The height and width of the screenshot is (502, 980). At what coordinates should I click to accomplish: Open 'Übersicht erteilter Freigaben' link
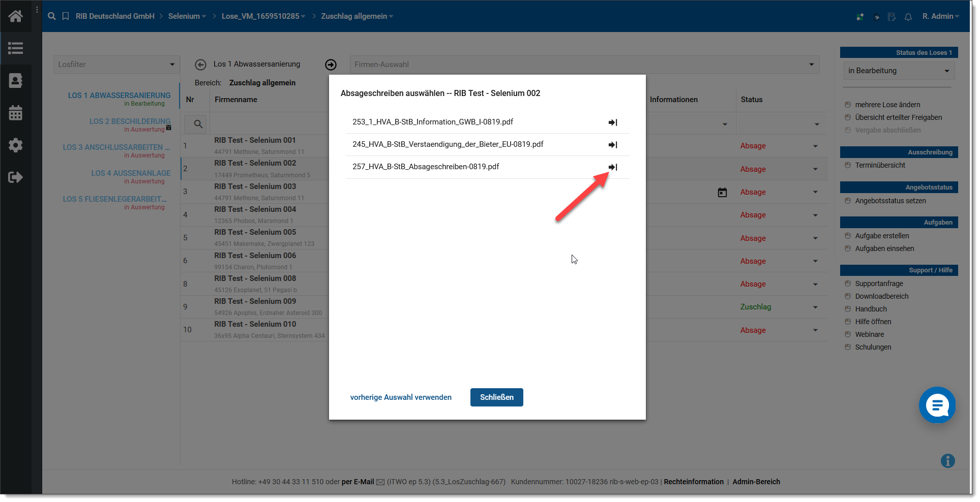(899, 117)
